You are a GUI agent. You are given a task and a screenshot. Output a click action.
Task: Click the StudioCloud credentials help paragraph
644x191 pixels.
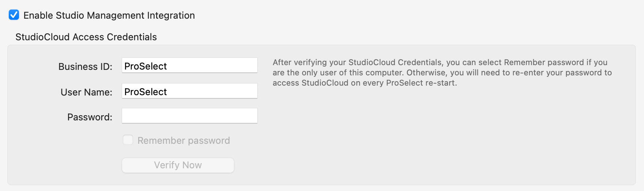point(442,72)
